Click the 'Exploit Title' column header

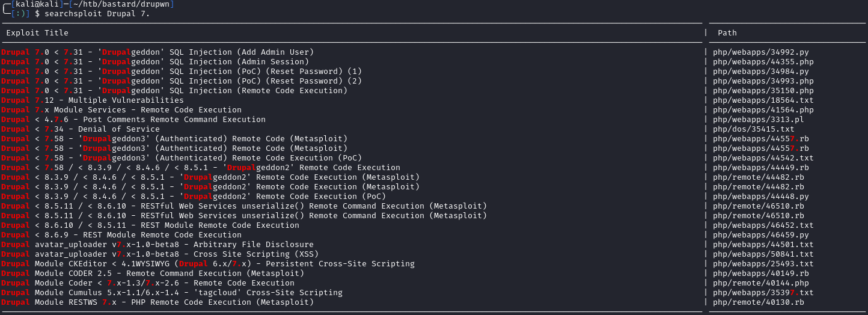click(37, 32)
